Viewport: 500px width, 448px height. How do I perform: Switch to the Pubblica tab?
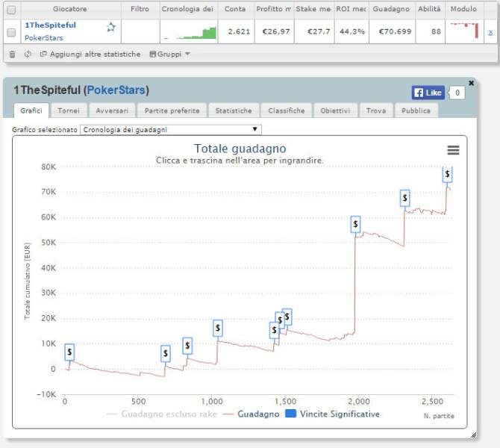click(416, 111)
